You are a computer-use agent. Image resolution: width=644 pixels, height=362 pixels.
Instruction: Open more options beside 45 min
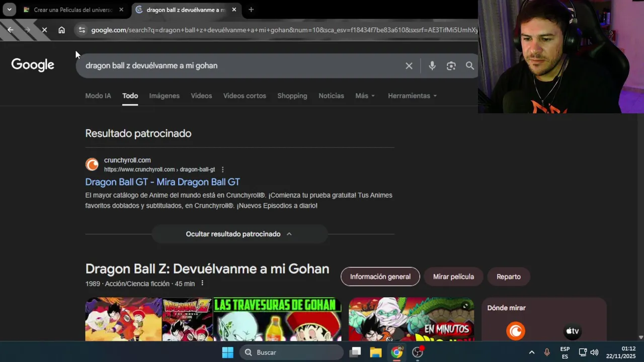(x=202, y=284)
